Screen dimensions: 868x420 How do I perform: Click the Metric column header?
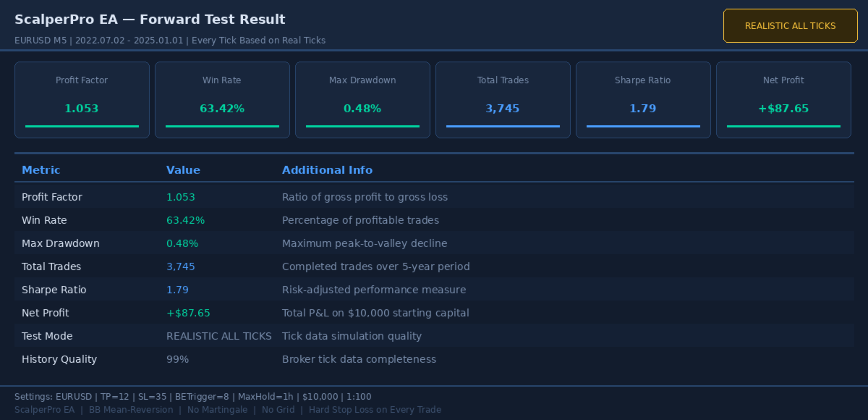(41, 170)
